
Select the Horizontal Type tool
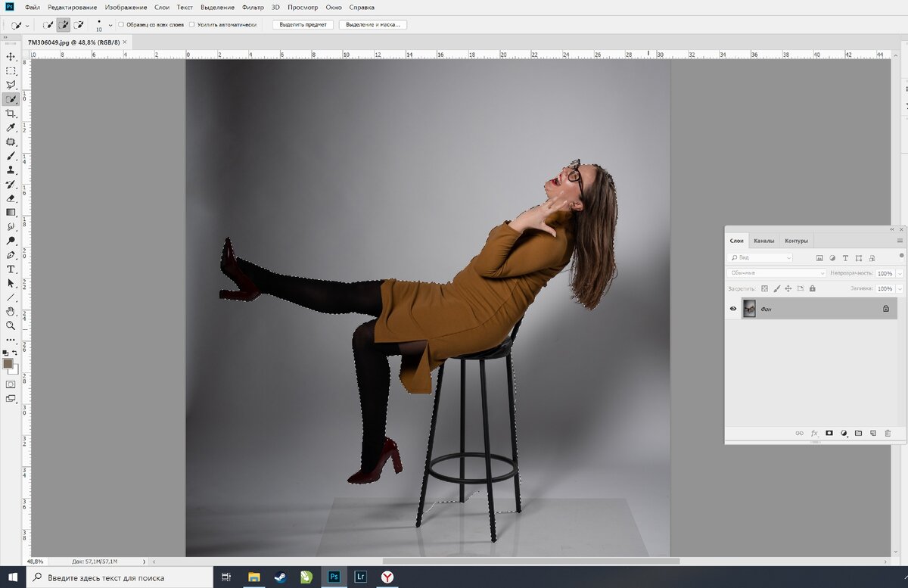click(x=11, y=269)
